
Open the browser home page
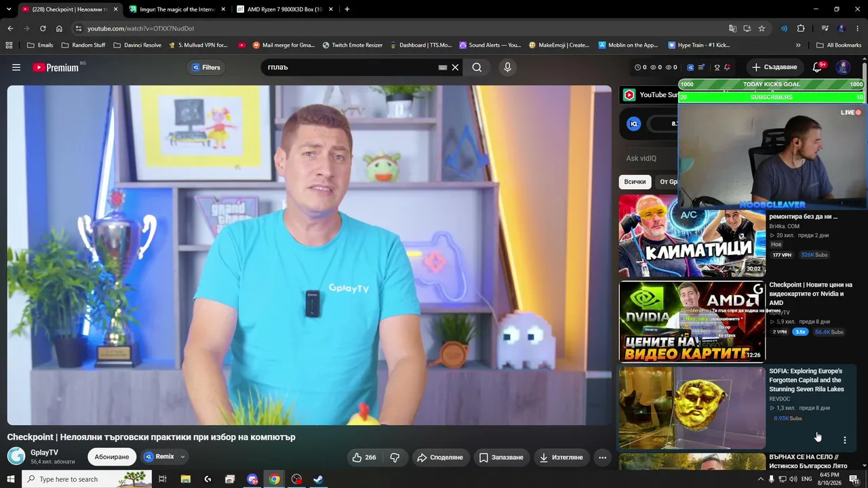(x=59, y=28)
